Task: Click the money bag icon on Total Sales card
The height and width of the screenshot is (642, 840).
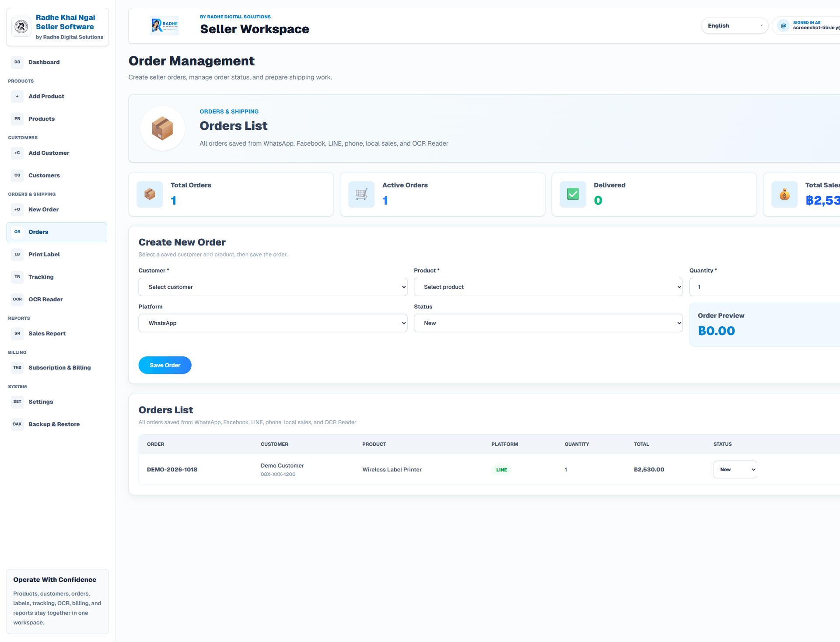Action: click(784, 194)
